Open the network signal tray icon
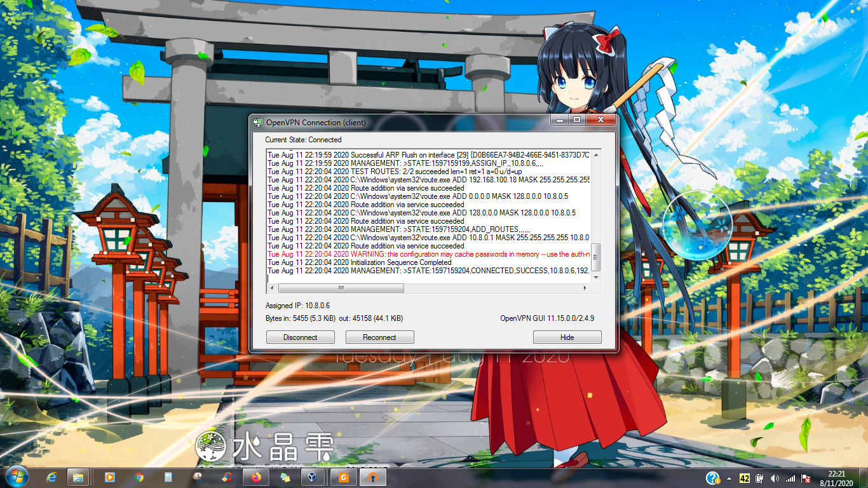The image size is (868, 488). point(790,478)
